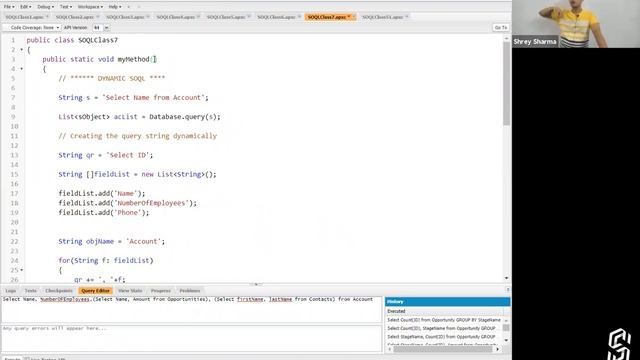Screen dimensions: 640x360
Task: Open the Help menu
Action: 115,7
